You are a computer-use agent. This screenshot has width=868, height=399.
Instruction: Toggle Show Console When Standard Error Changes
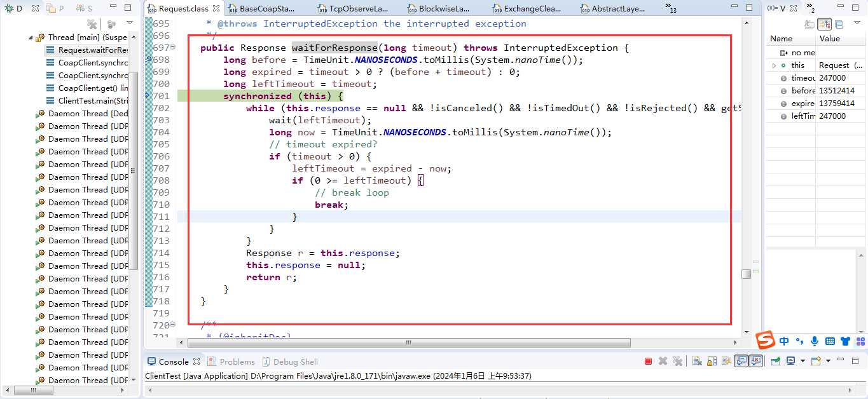pos(756,361)
